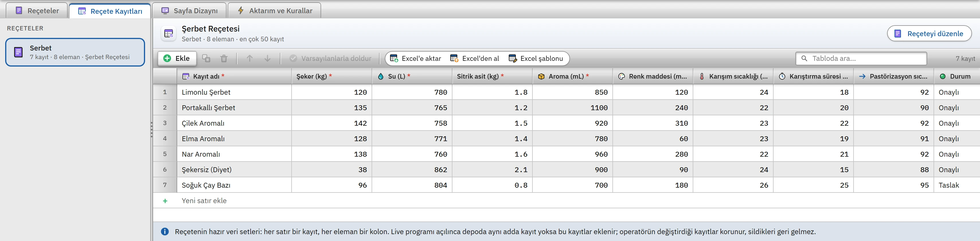The image size is (980, 241).
Task: Click the Serbet recipe document icon in sidebar
Action: pos(18,52)
